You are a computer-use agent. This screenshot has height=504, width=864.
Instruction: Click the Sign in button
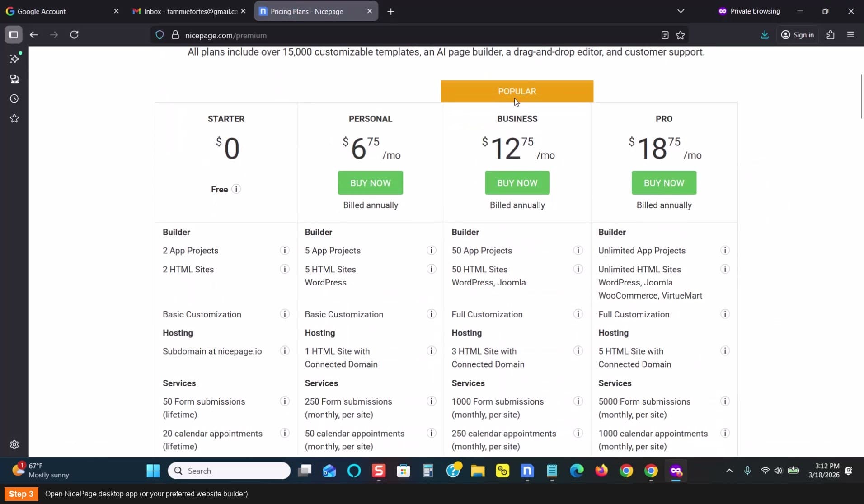tap(798, 35)
